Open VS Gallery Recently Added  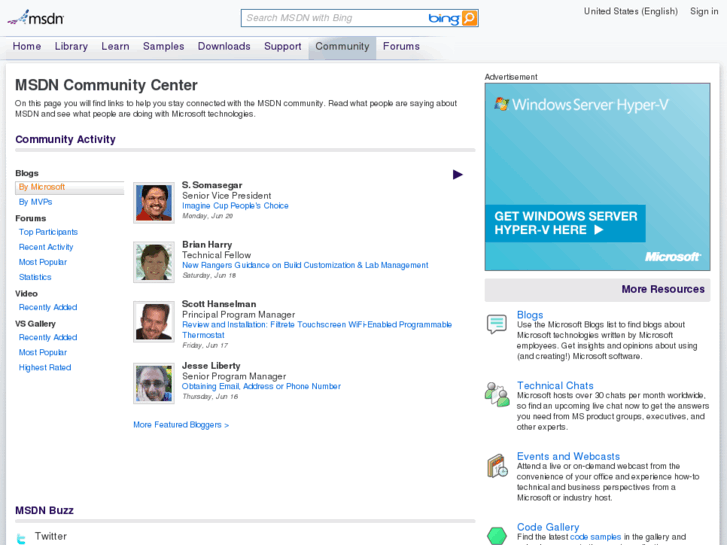(48, 337)
